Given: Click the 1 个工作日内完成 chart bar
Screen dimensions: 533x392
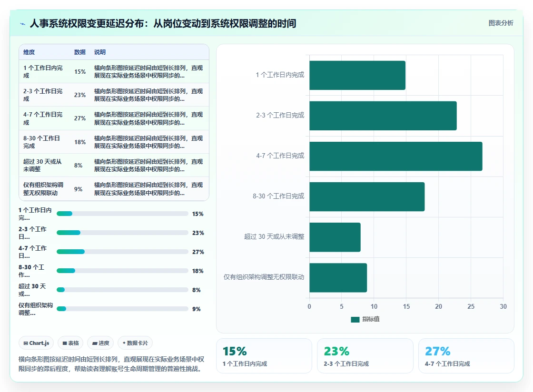Looking at the screenshot, I should 357,76.
